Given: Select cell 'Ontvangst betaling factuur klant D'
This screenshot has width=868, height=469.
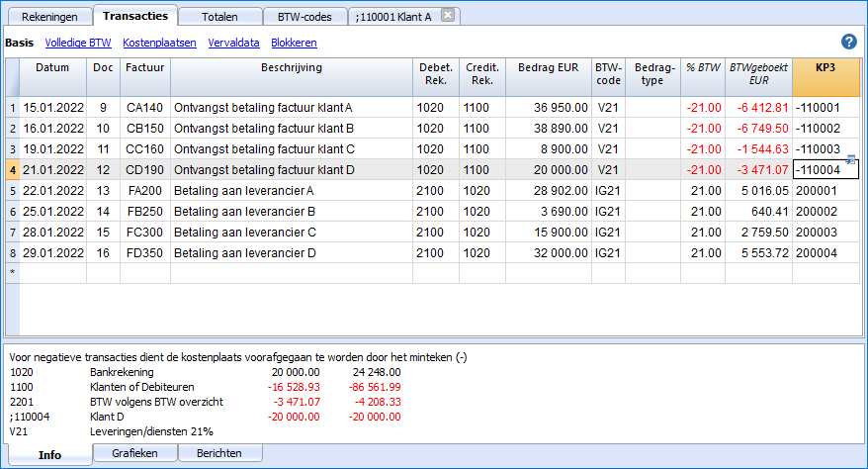Looking at the screenshot, I should (292, 170).
